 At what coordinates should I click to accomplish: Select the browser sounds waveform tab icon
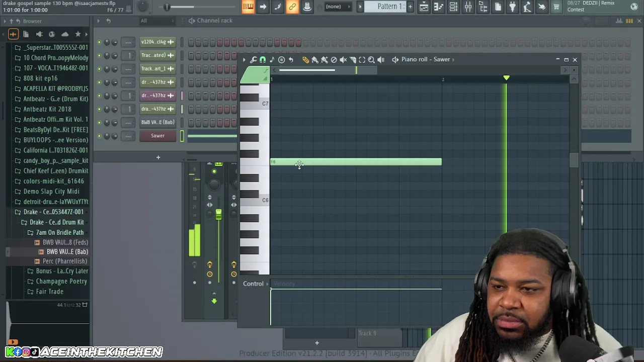point(13,34)
